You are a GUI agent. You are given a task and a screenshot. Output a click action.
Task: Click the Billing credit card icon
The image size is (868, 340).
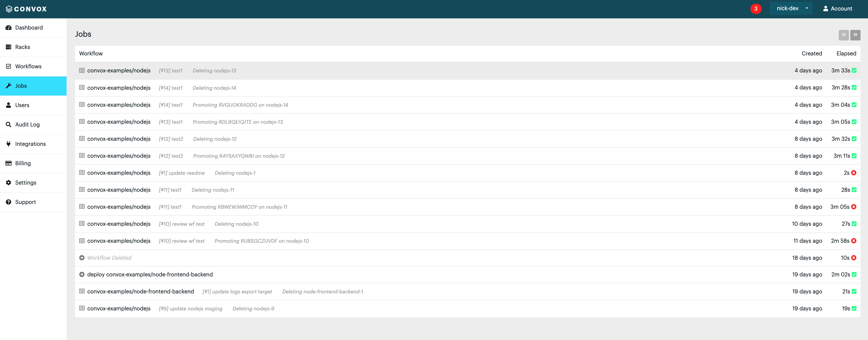(8, 164)
